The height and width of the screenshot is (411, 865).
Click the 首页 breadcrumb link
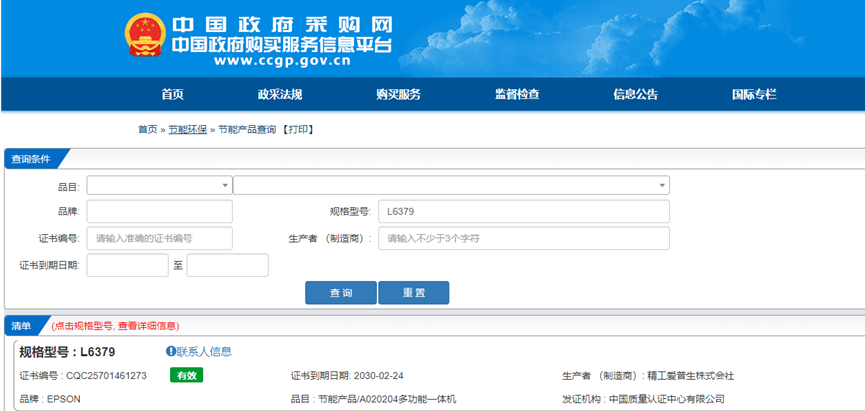tap(147, 130)
